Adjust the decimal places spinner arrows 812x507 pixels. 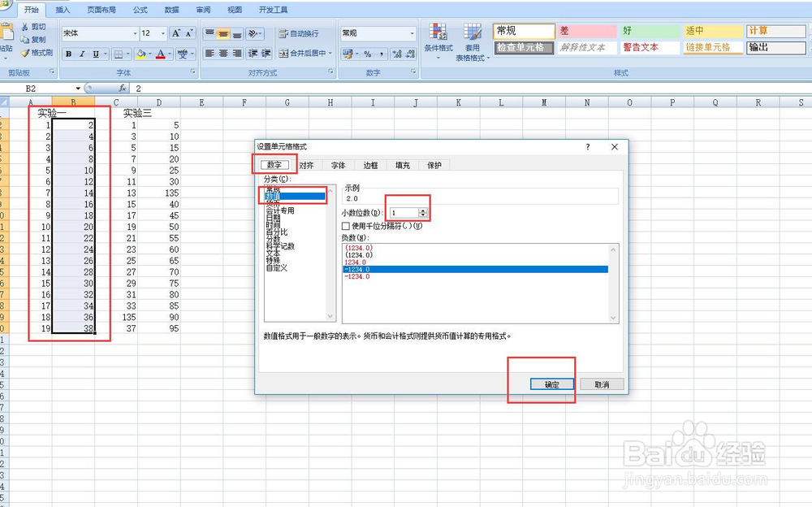click(x=423, y=213)
